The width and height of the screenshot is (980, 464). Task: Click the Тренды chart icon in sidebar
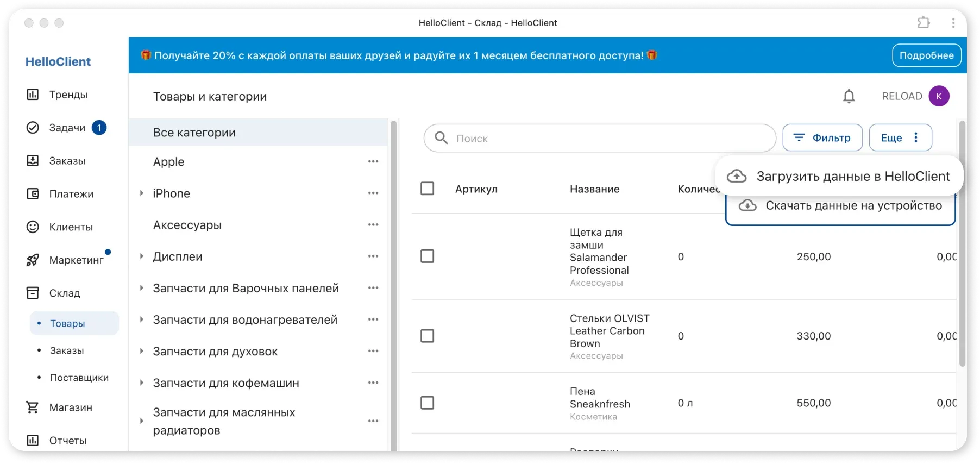tap(33, 95)
